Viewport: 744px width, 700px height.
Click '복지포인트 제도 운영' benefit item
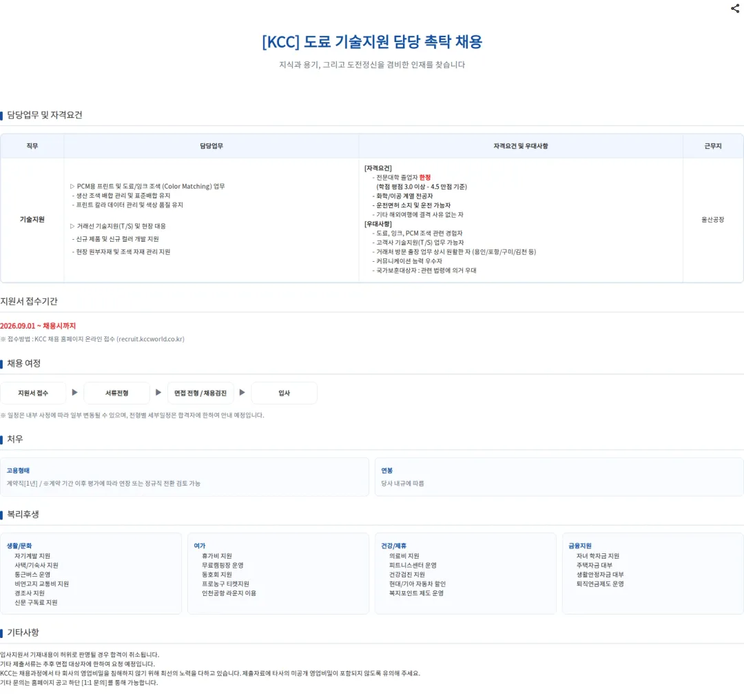[416, 593]
